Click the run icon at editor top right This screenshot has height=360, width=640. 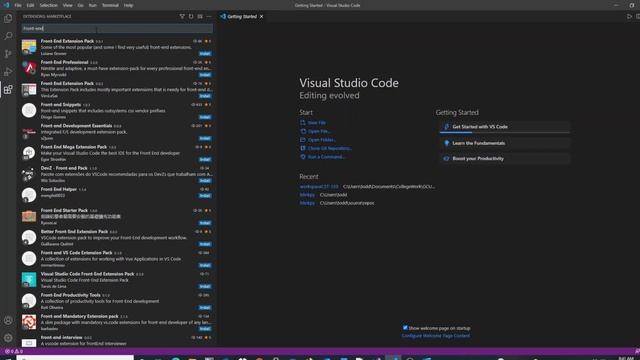click(629, 16)
